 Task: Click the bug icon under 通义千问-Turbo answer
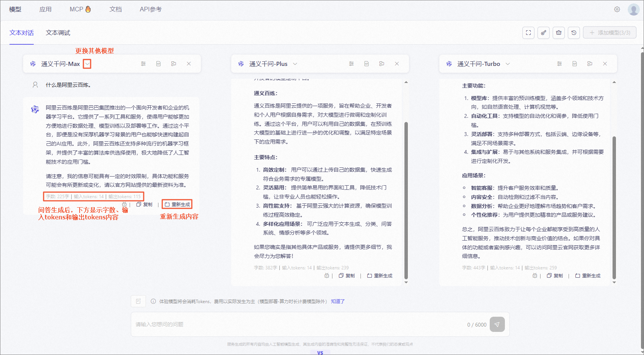click(535, 276)
